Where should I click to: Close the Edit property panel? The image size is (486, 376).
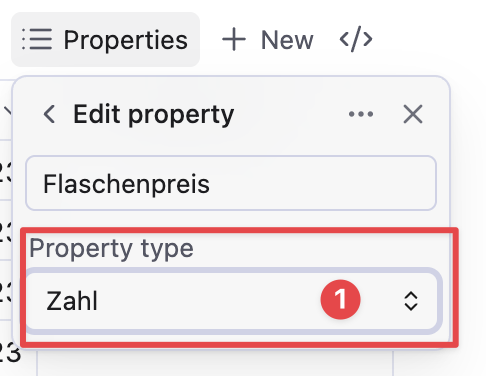tap(413, 114)
